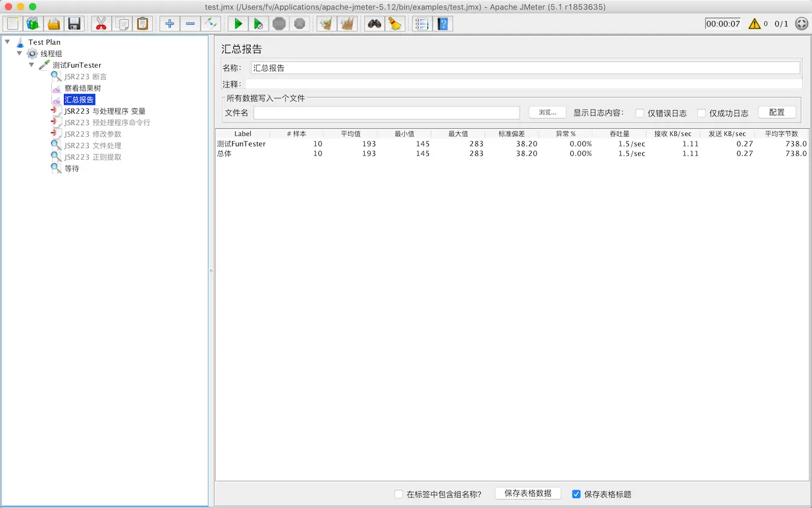Click the 标准偏差 column header
Viewport: 812px width, 508px height.
(x=512, y=134)
